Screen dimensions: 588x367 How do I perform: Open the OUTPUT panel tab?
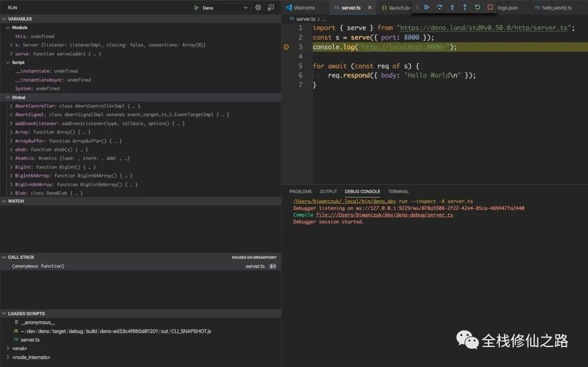328,192
